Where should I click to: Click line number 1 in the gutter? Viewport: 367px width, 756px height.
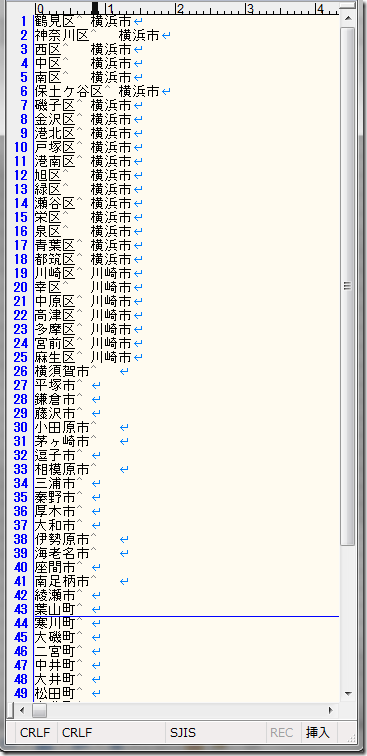click(25, 21)
